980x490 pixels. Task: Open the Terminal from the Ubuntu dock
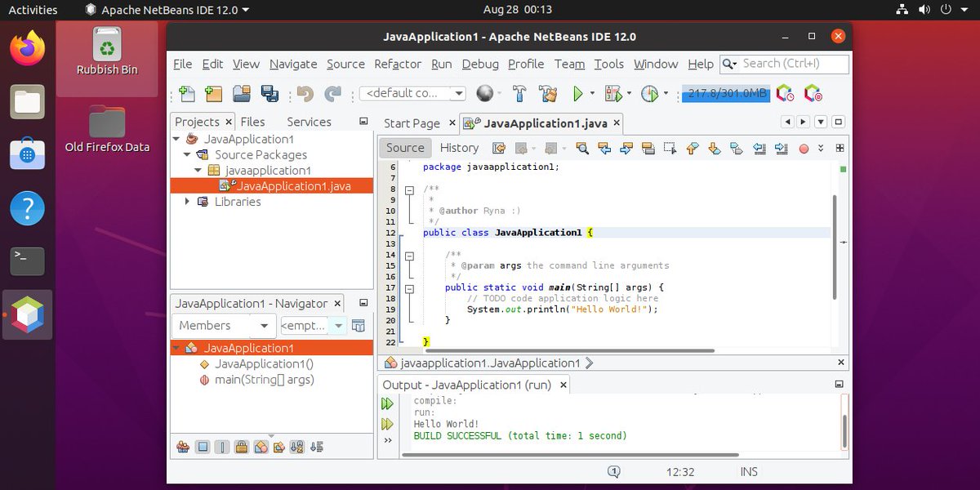[x=27, y=261]
